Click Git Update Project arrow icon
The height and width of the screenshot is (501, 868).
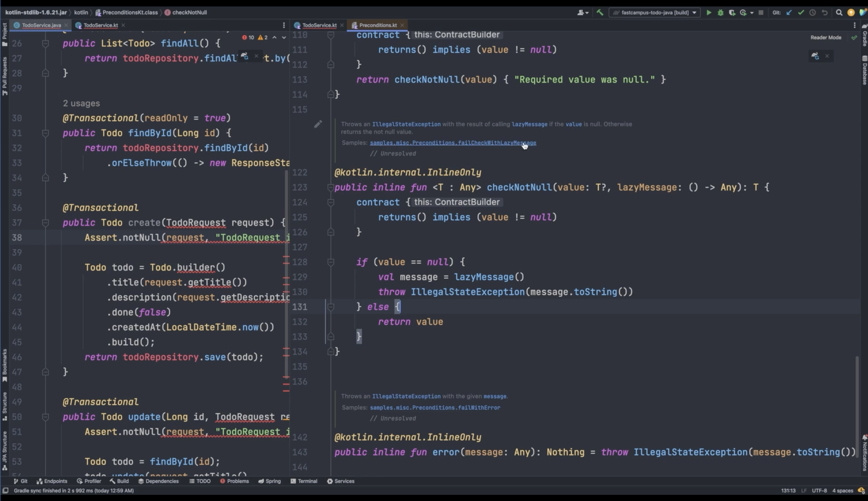click(789, 13)
